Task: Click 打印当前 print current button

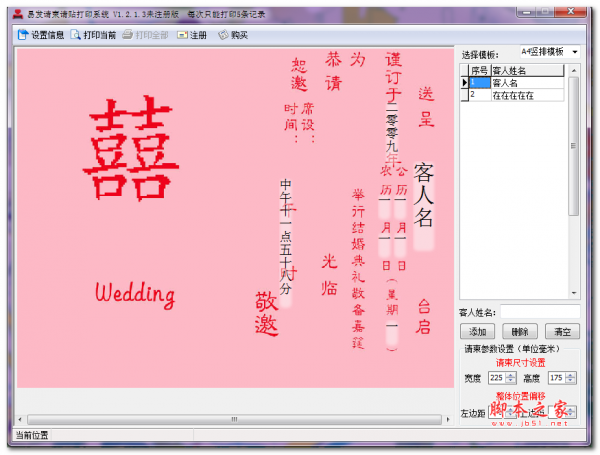Action: (x=93, y=35)
